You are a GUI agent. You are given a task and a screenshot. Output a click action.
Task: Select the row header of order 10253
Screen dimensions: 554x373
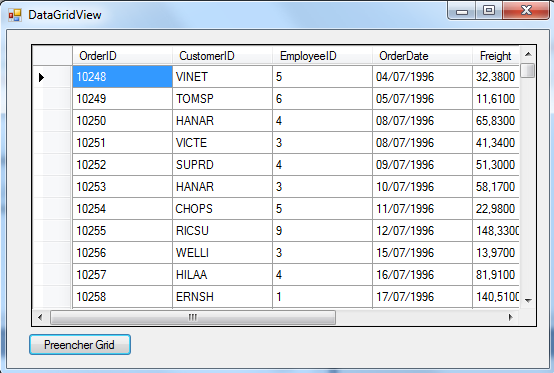pos(52,186)
